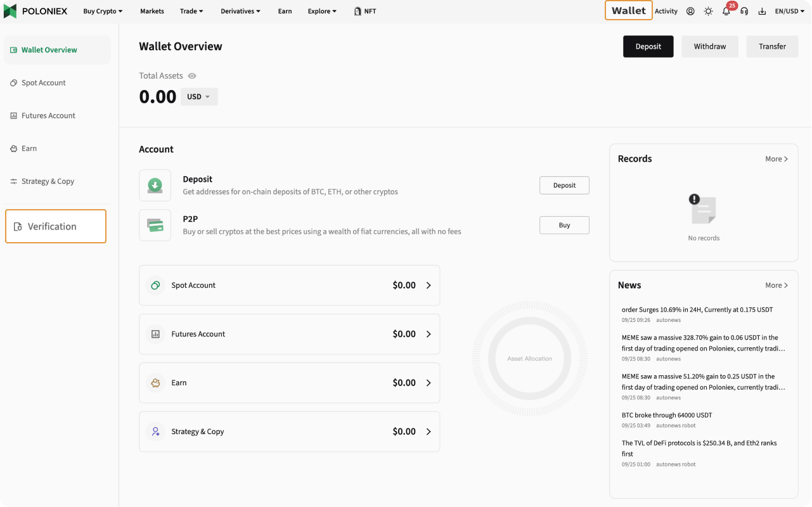Click the user profile icon

click(x=690, y=11)
